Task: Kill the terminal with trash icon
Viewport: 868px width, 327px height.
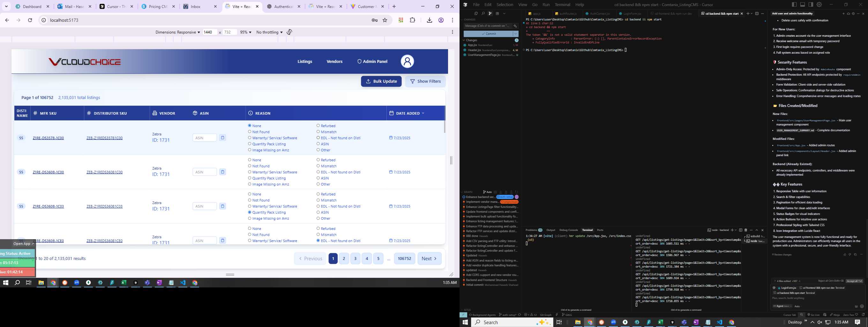Action: 746,230
